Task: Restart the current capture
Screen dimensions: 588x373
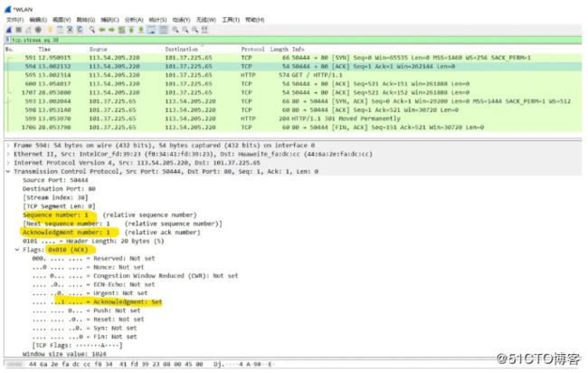Action: click(28, 30)
